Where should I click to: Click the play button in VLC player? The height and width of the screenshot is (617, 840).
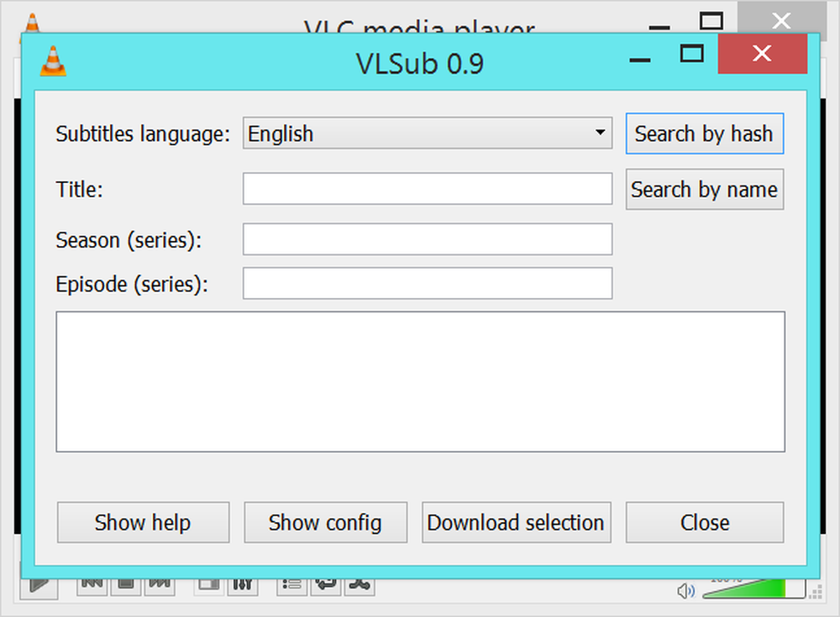39,587
